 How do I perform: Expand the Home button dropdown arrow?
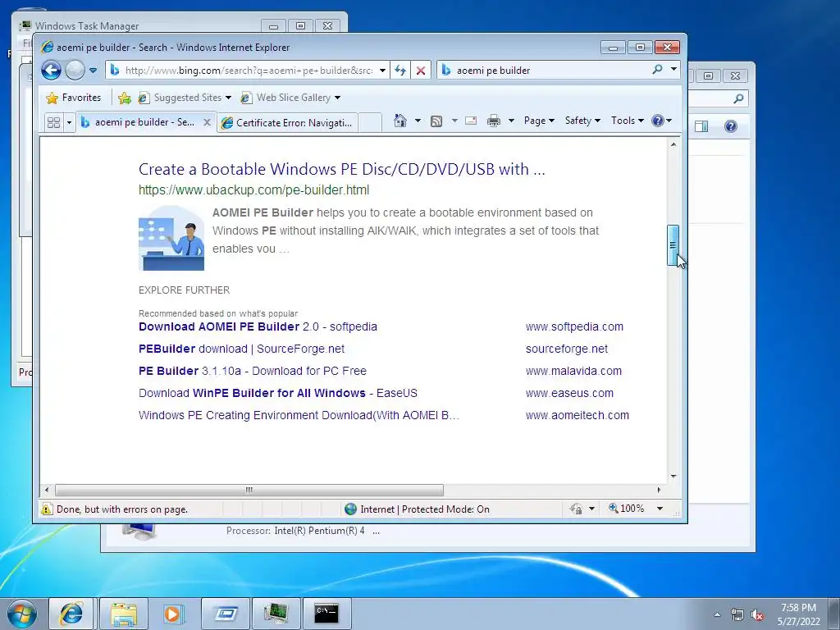pyautogui.click(x=418, y=121)
